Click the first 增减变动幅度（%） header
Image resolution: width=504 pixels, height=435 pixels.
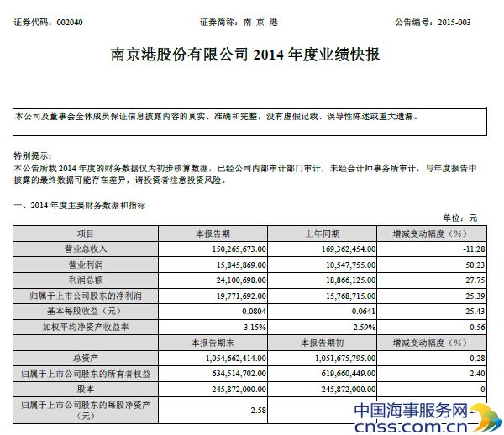(430, 233)
